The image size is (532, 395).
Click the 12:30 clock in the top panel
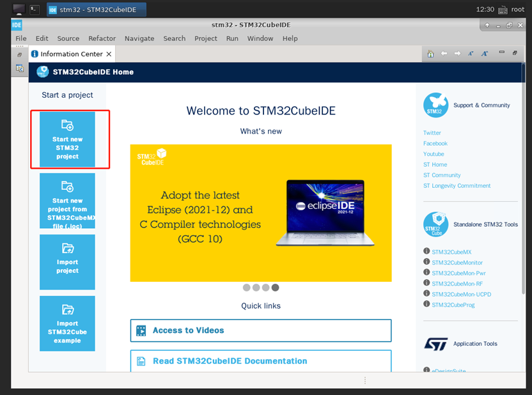pyautogui.click(x=485, y=9)
